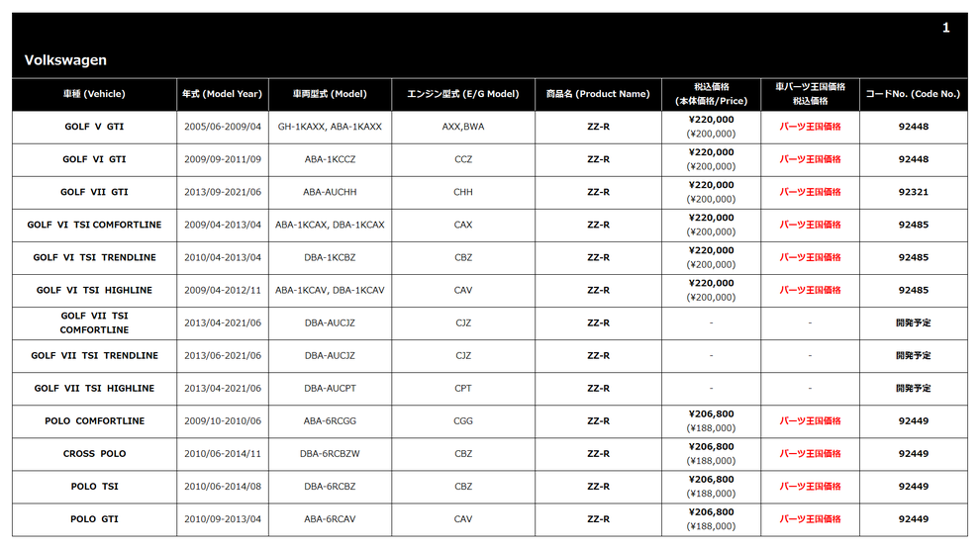Screen dimensions: 980x549
Task: Click 開発予定 in GOLF VII TSI TRENDLINE row
Action: 913,356
